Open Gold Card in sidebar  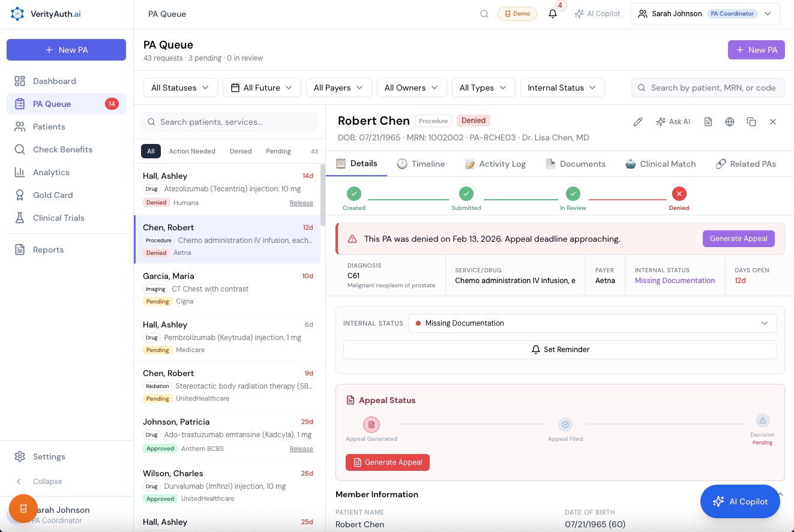pyautogui.click(x=53, y=195)
